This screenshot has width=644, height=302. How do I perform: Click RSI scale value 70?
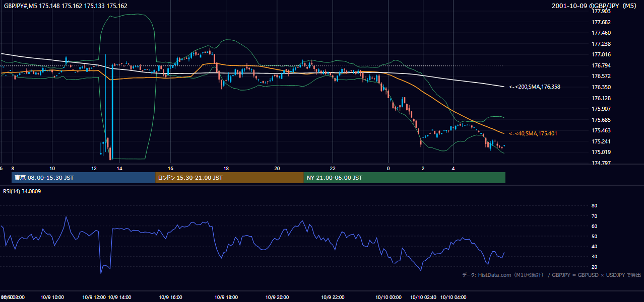click(594, 216)
